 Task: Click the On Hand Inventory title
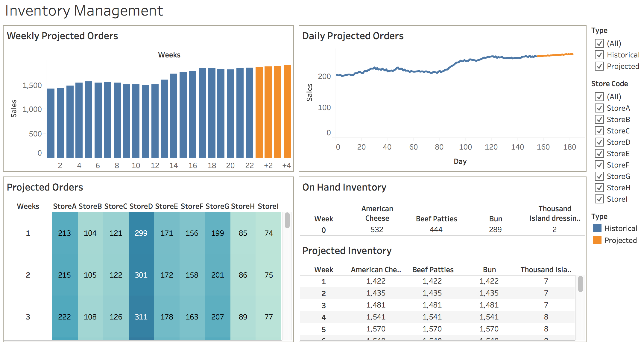344,187
